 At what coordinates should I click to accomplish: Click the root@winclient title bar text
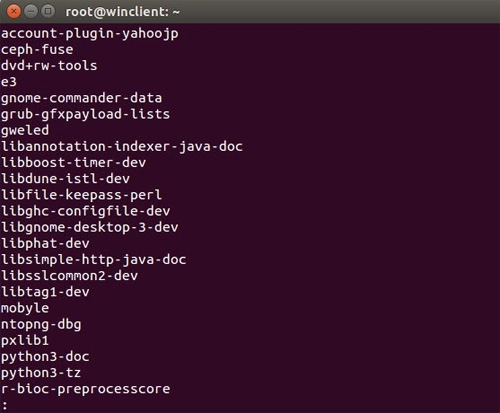tap(122, 12)
